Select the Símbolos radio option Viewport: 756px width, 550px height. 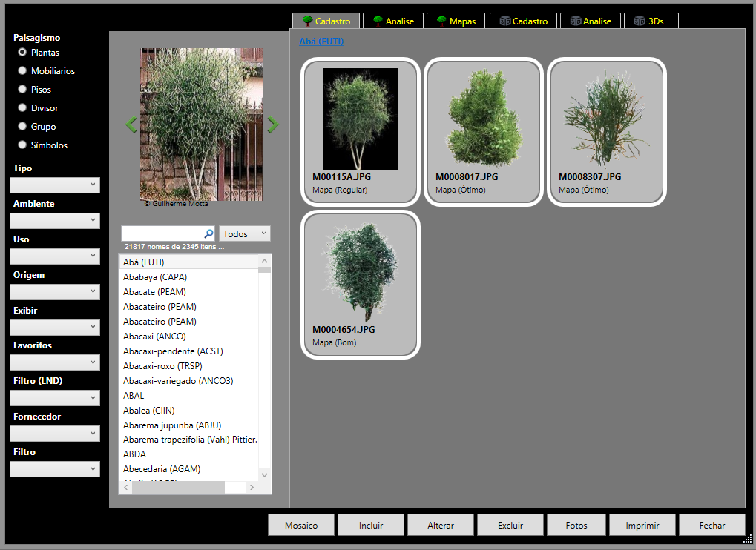coord(22,145)
